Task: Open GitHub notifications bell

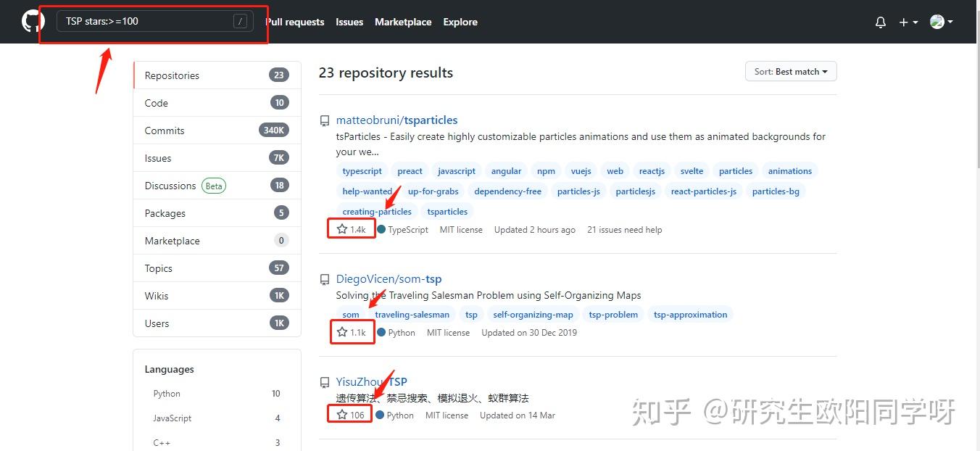Action: pyautogui.click(x=880, y=22)
